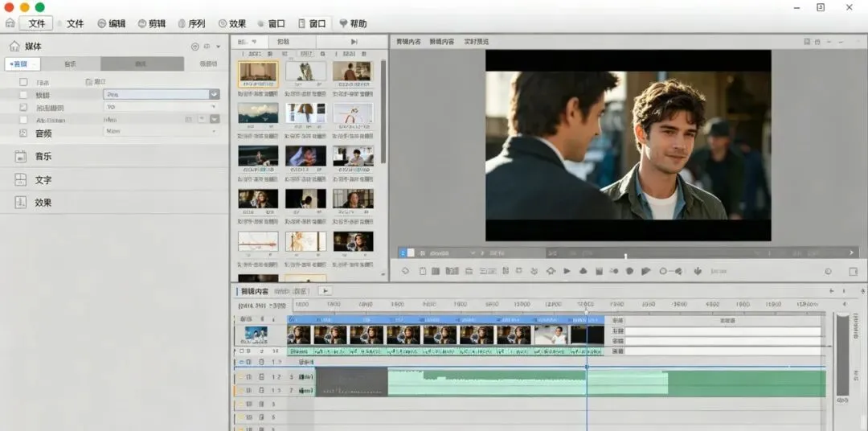Click the right arrow ending the preview scrubber bar
The width and height of the screenshot is (868, 431).
click(x=851, y=252)
